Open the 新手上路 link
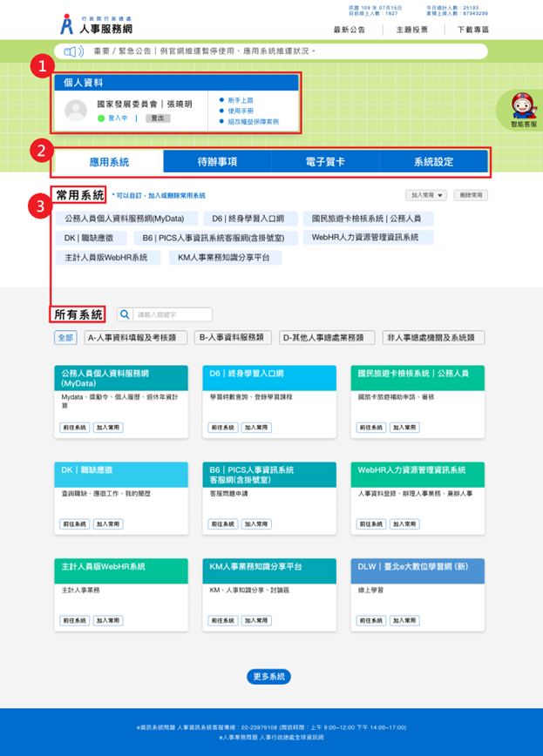This screenshot has height=756, width=543. coord(241,100)
